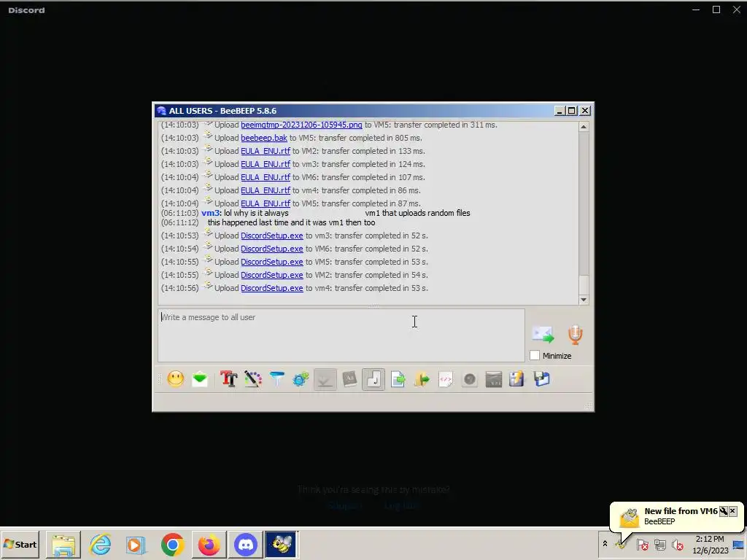Open Windows Explorer from taskbar
The height and width of the screenshot is (560, 747).
pos(63,544)
